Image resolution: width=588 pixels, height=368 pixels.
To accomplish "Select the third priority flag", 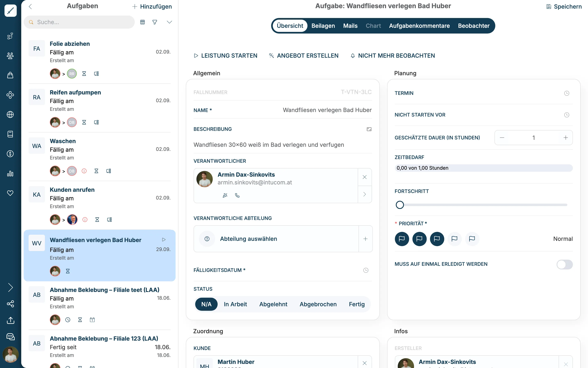I will pyautogui.click(x=437, y=239).
